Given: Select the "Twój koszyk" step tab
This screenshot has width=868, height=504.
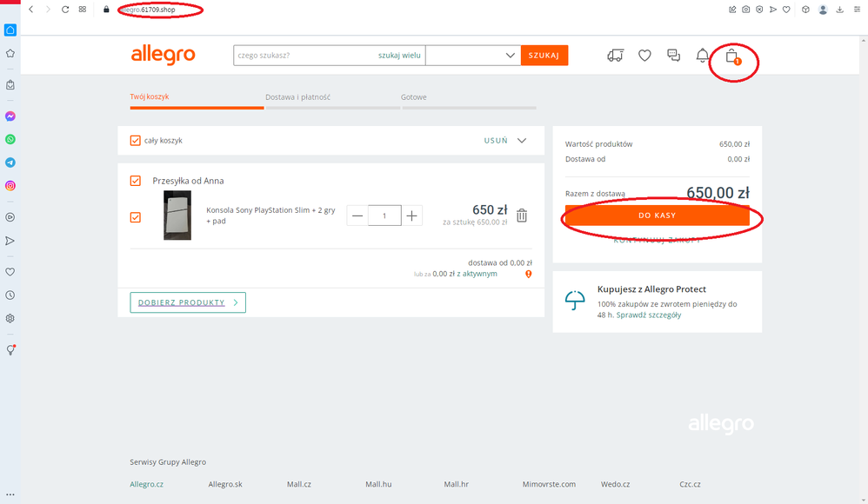Looking at the screenshot, I should pyautogui.click(x=150, y=96).
